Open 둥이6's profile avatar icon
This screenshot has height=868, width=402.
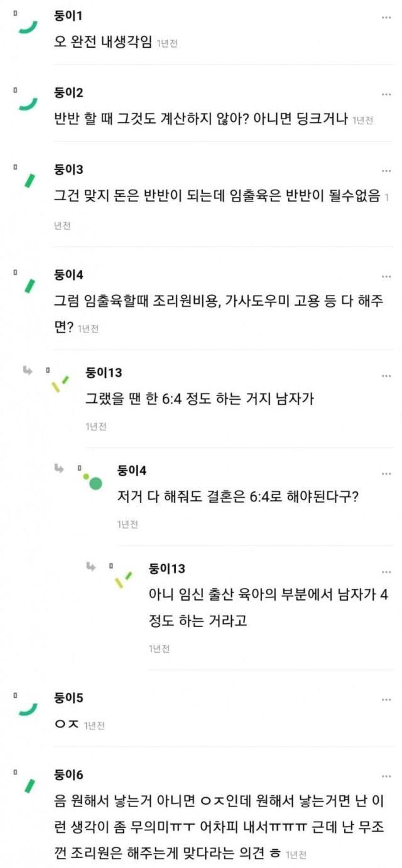(x=29, y=786)
